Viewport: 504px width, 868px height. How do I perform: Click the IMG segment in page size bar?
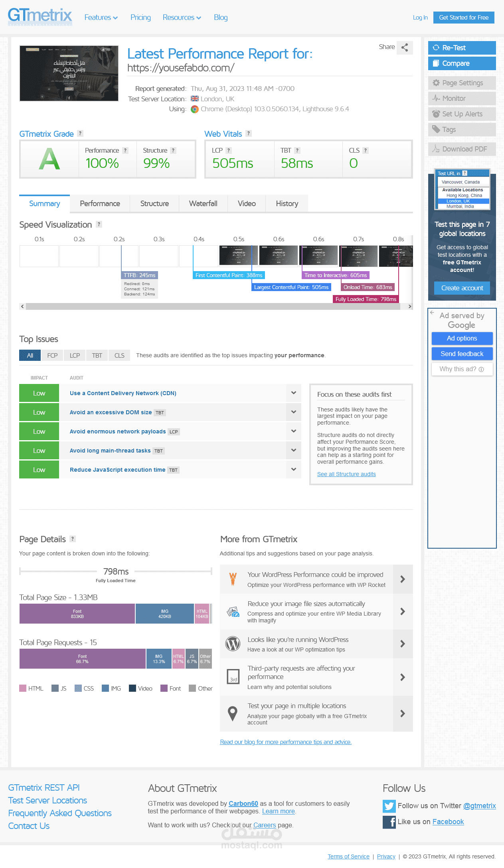tap(164, 614)
